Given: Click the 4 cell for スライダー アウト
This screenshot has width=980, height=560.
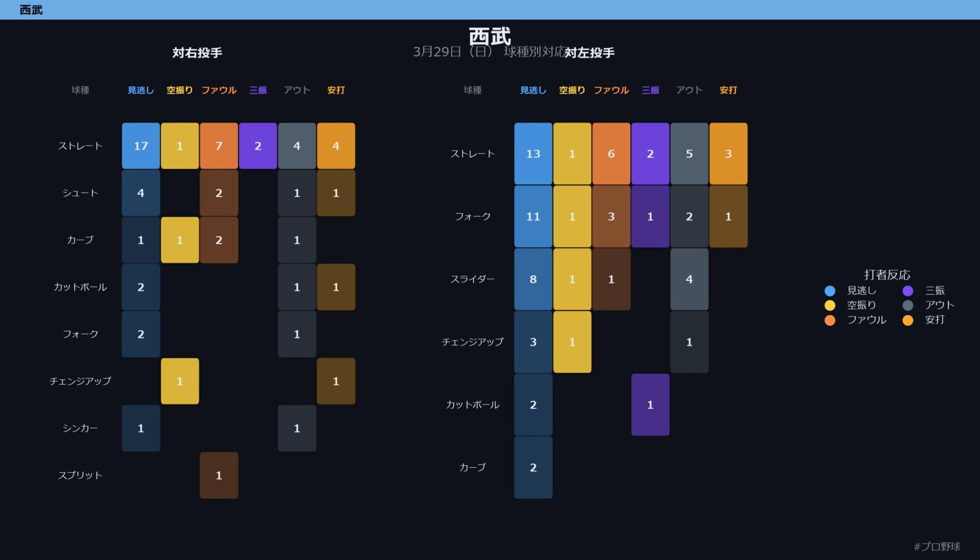Looking at the screenshot, I should 690,279.
